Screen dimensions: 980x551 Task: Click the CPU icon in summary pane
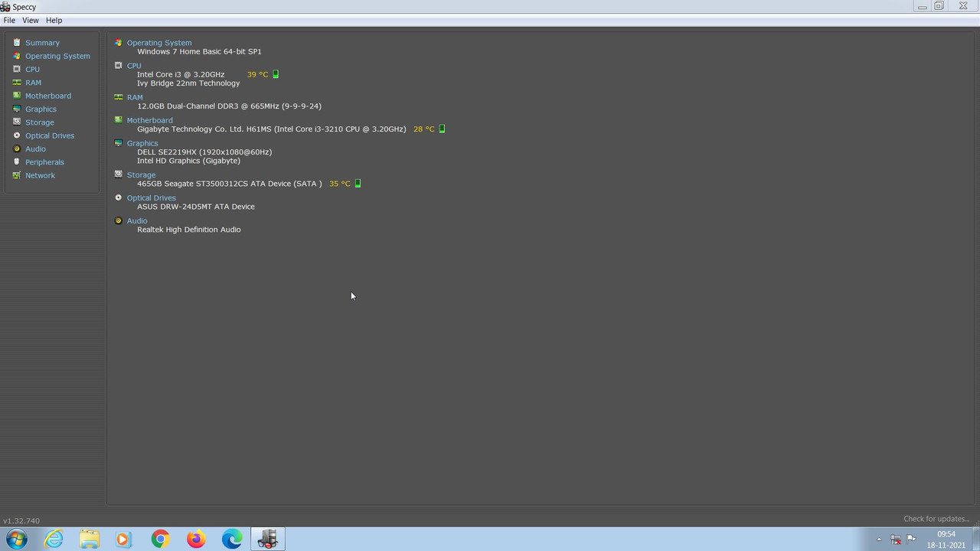coord(118,66)
